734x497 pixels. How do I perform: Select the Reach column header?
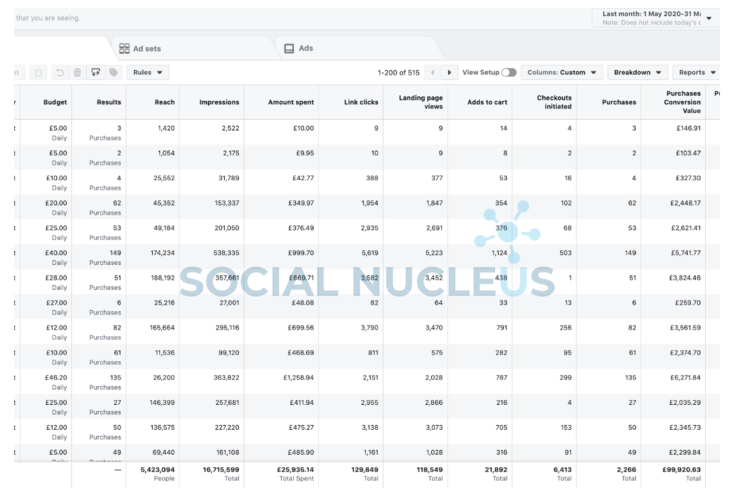pos(164,103)
